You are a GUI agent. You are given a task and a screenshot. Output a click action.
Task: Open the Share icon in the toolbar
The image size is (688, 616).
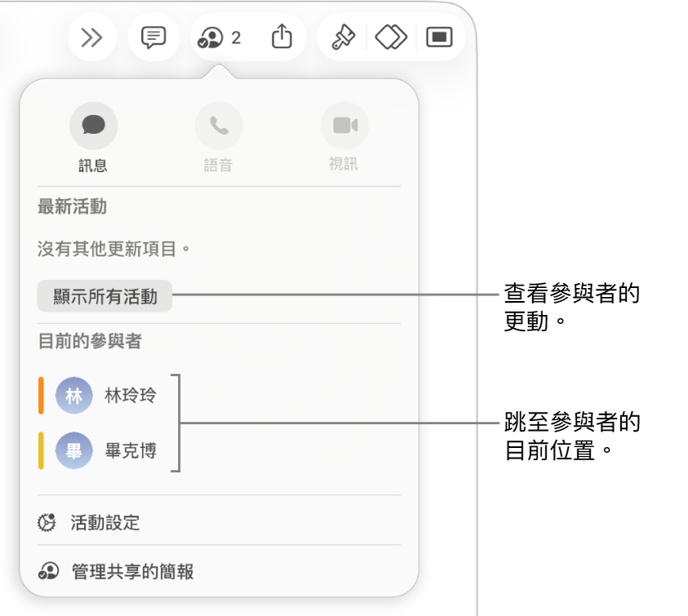282,37
